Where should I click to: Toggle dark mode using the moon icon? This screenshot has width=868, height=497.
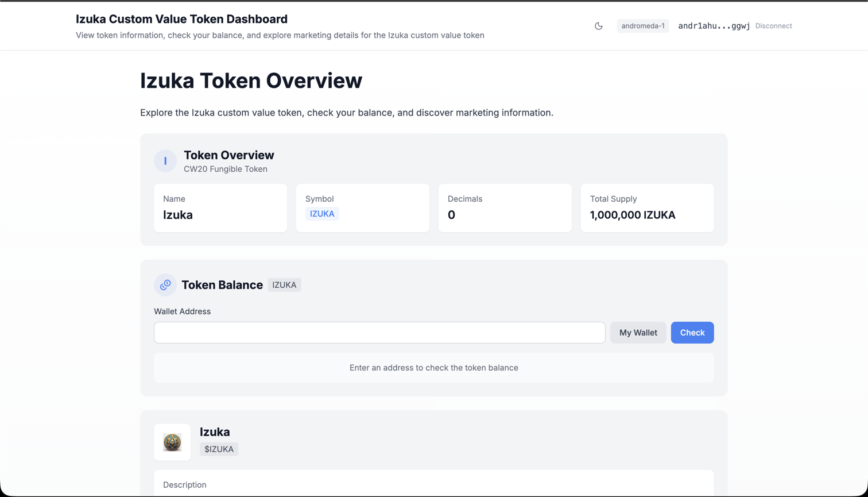(599, 26)
